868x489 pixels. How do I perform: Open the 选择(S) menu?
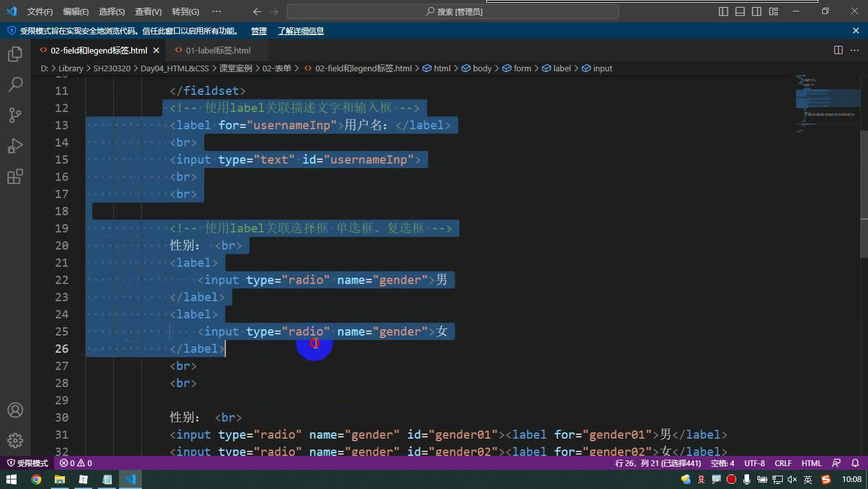point(112,11)
